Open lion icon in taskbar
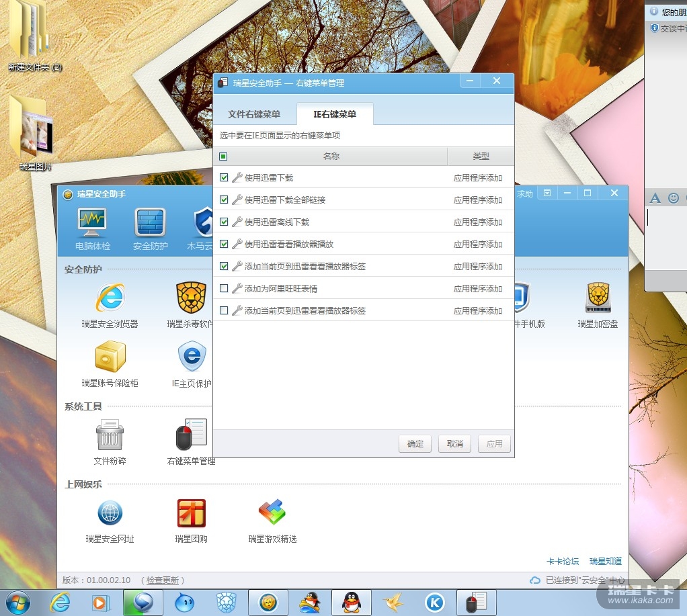The height and width of the screenshot is (616, 687). [x=268, y=603]
